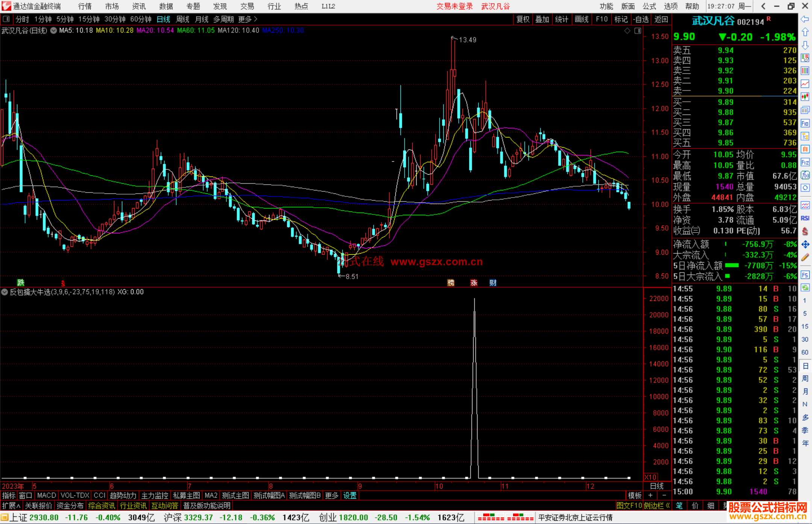Click the K-line candlestick chart sidebar icon

[x=805, y=97]
